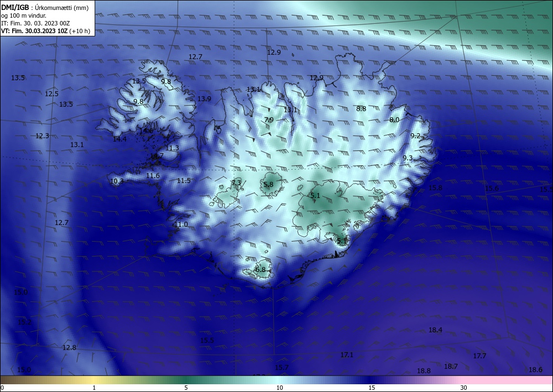Click the 8.8 value in the northeast

tap(361, 109)
